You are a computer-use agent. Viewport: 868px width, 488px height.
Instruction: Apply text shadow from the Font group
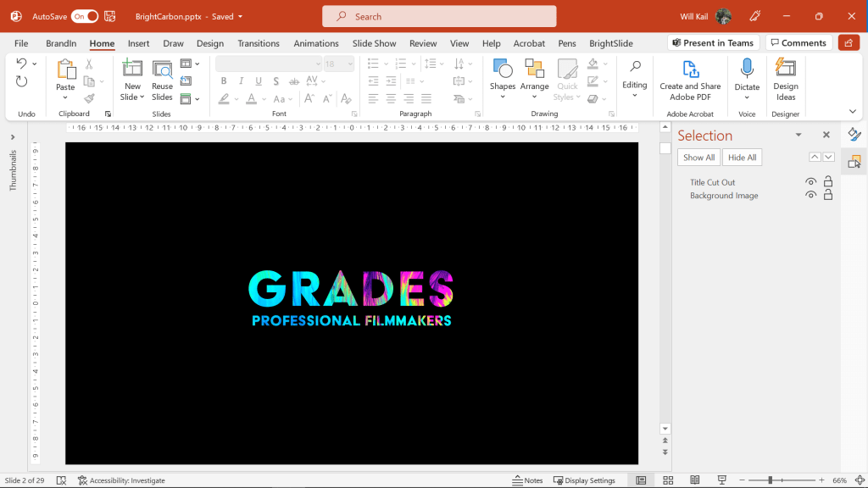276,80
